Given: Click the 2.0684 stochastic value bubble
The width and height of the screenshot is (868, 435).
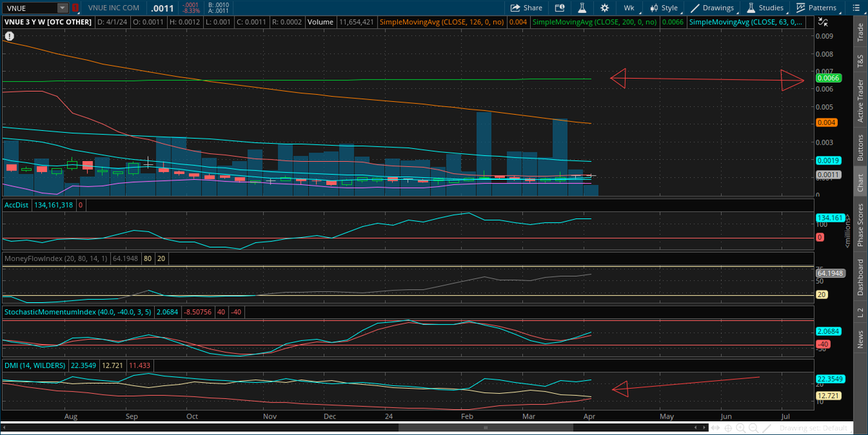Looking at the screenshot, I should point(827,330).
